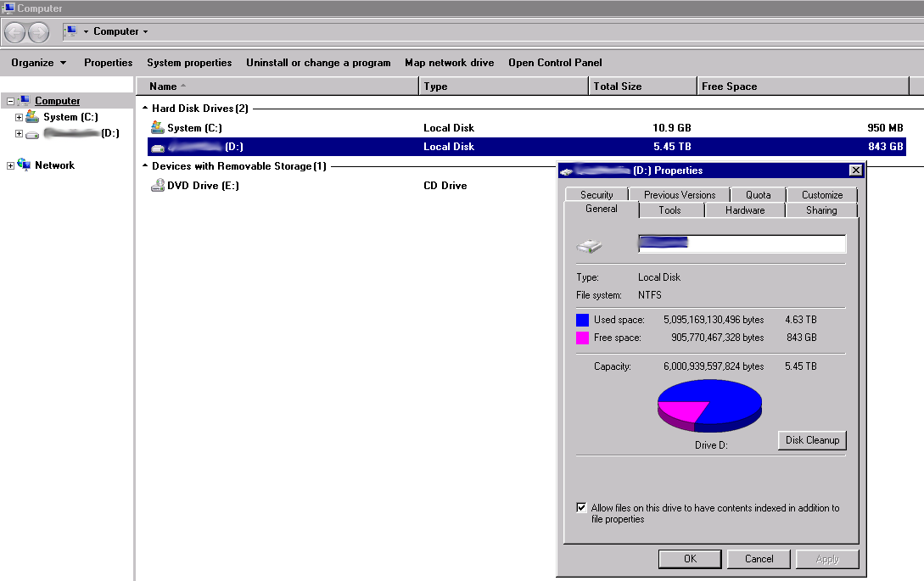The image size is (924, 581).
Task: Click the blue Used space color swatch
Action: click(582, 320)
